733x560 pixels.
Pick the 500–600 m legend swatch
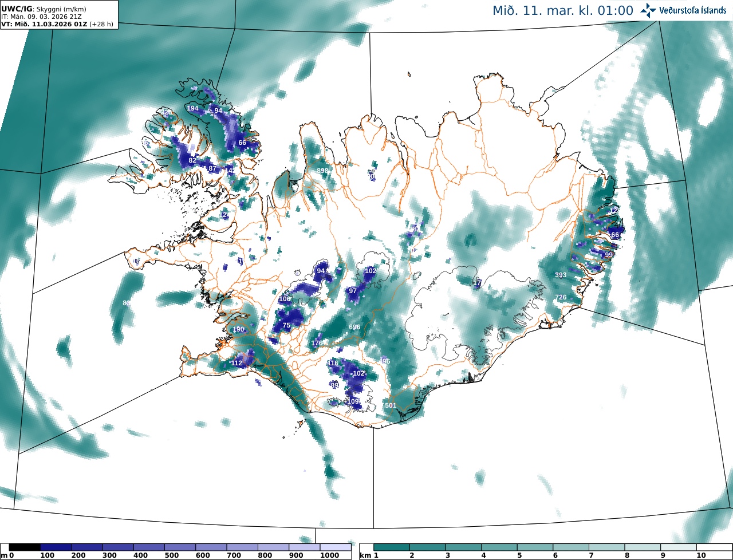180,547
